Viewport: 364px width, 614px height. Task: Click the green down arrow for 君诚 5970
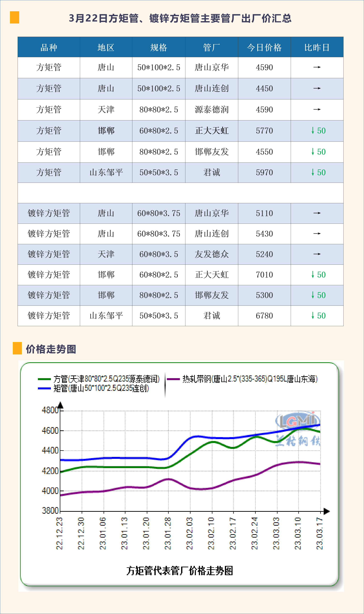click(x=313, y=172)
